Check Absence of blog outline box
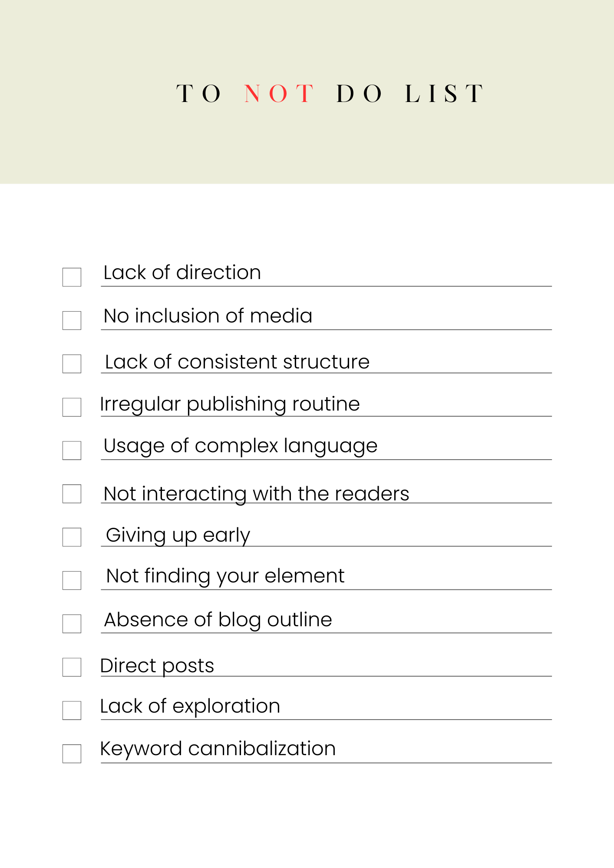 point(72,624)
